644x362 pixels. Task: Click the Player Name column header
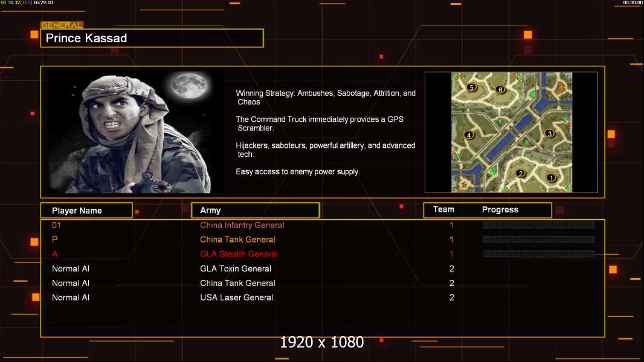point(86,211)
